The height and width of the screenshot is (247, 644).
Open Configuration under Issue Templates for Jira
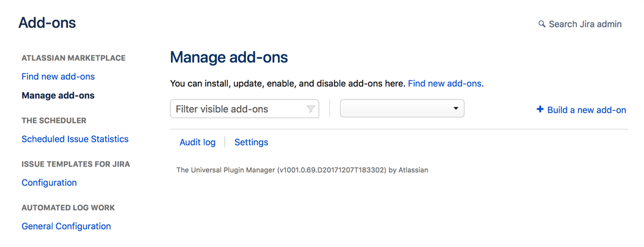pyautogui.click(x=49, y=183)
